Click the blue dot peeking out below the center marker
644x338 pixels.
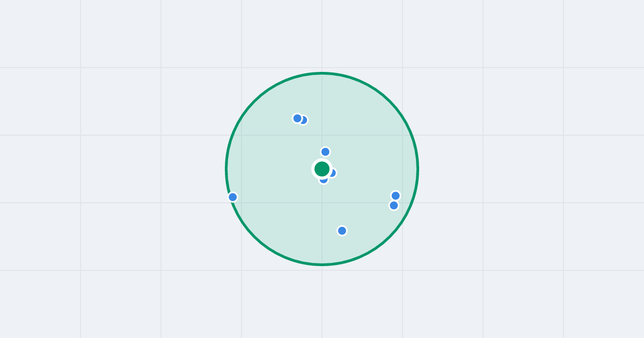click(x=324, y=181)
